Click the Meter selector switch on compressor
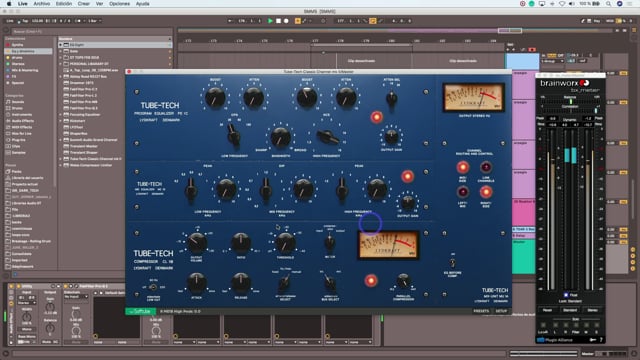 click(329, 242)
